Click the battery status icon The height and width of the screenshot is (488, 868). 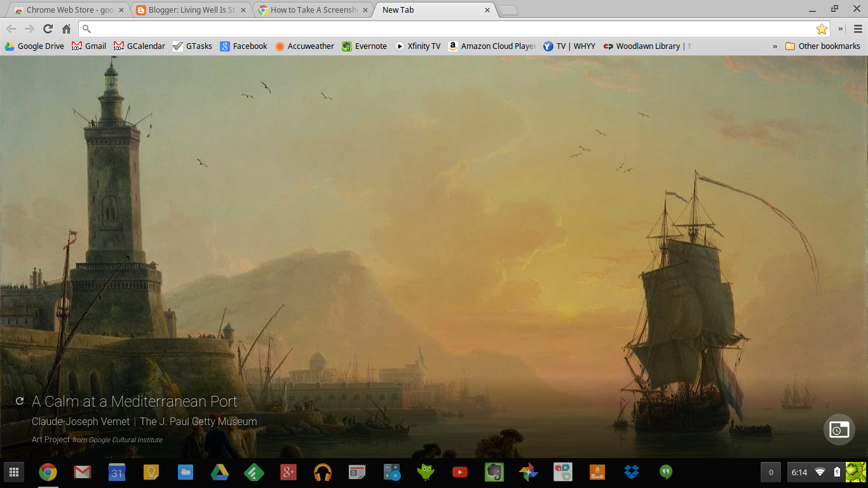pyautogui.click(x=837, y=472)
